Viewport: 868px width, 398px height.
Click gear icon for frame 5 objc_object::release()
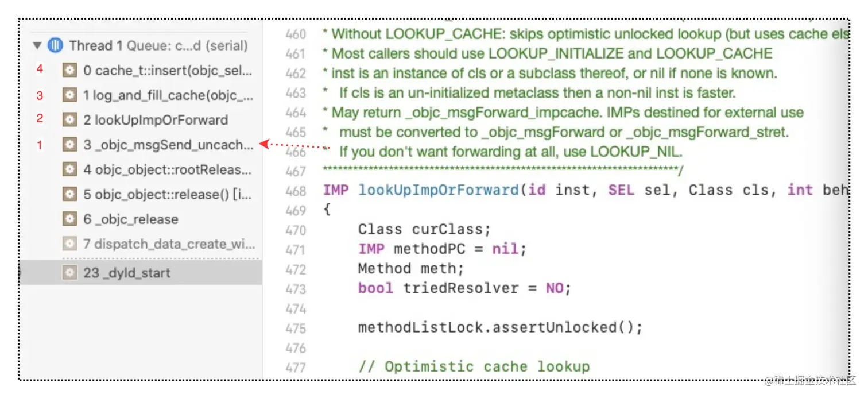(69, 194)
